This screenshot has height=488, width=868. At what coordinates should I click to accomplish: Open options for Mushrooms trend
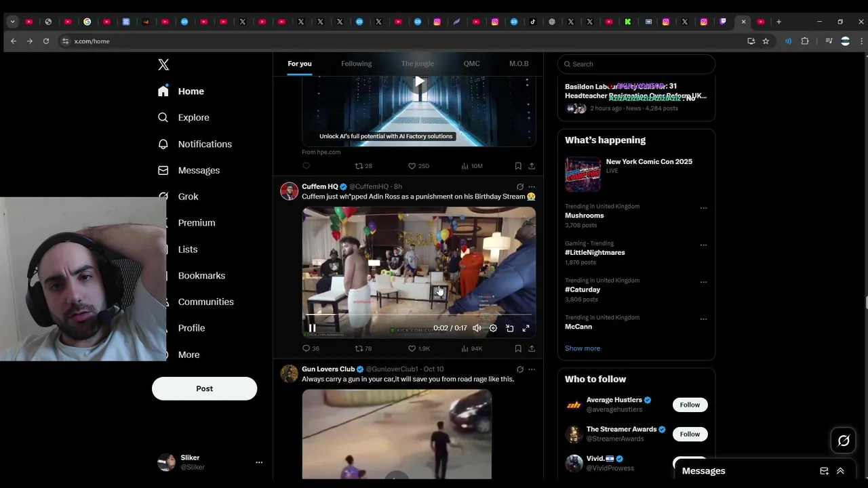pos(703,208)
